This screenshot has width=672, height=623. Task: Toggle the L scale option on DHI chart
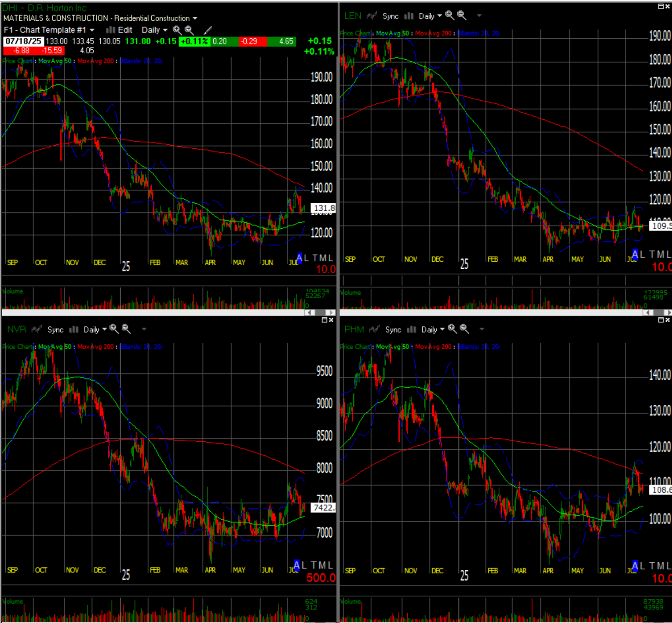[x=306, y=258]
